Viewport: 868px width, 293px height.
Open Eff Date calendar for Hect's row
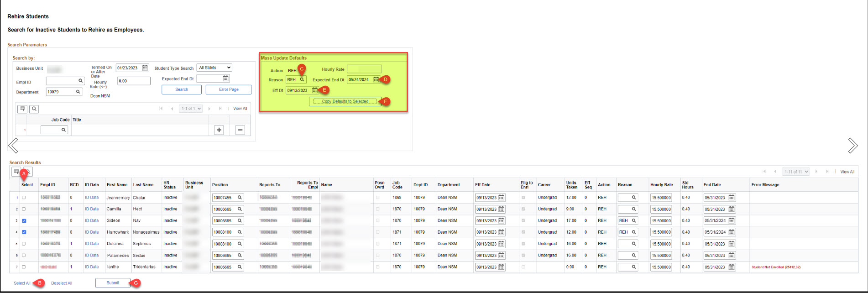click(x=502, y=209)
